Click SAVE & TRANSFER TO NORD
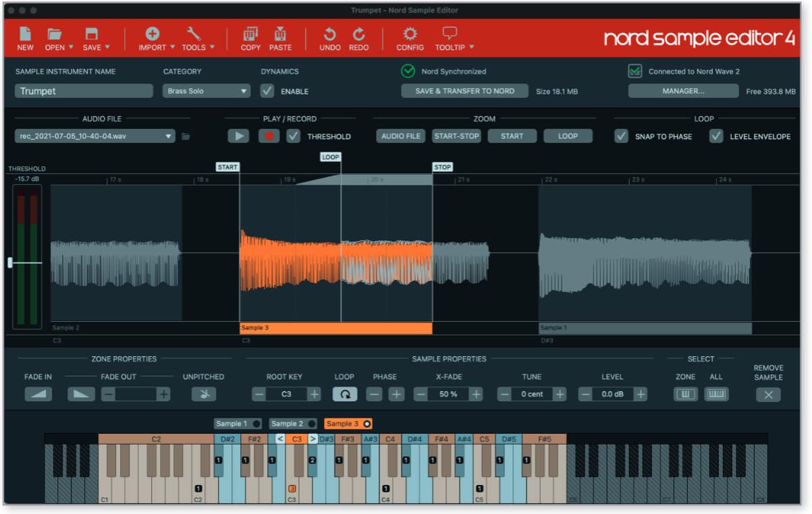 point(464,91)
